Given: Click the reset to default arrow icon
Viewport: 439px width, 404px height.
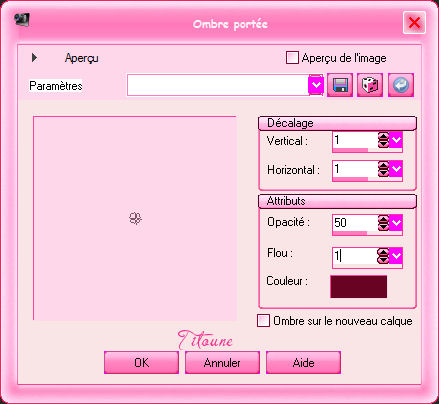Looking at the screenshot, I should (401, 85).
